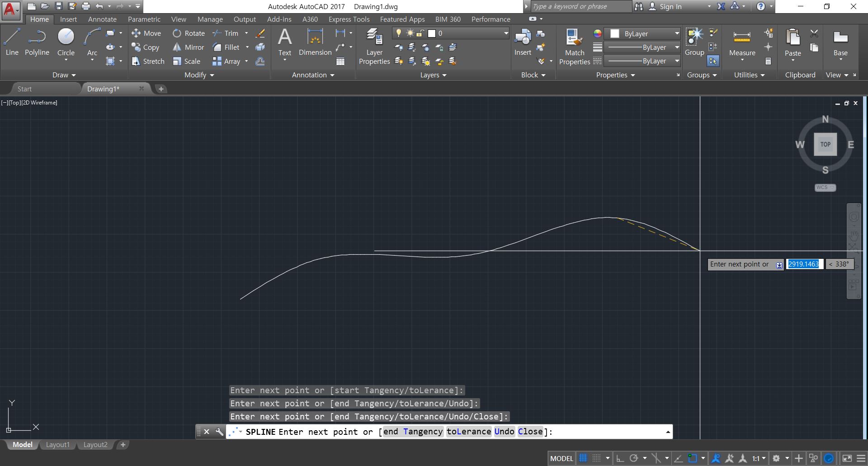868x466 pixels.
Task: Click the Array tool
Action: point(226,61)
